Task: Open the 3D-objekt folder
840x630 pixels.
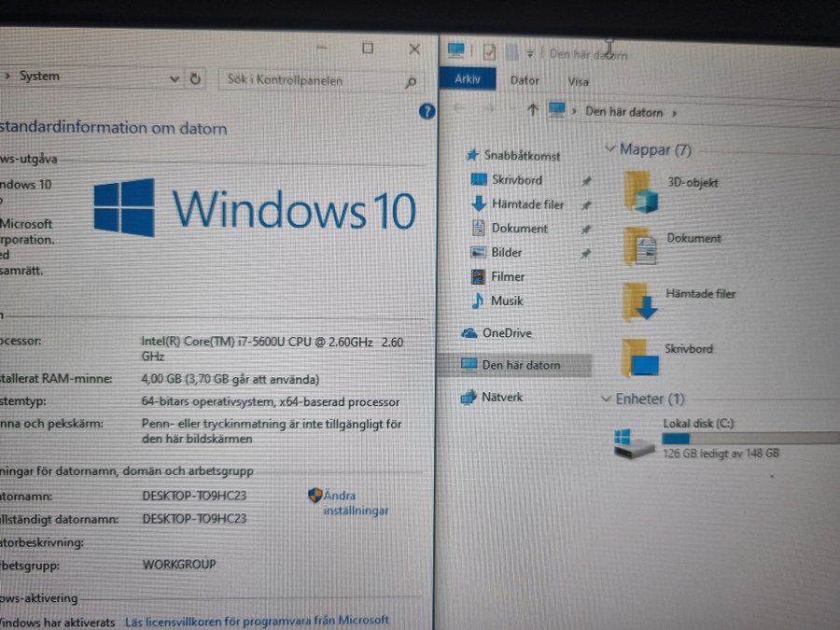Action: tap(639, 189)
